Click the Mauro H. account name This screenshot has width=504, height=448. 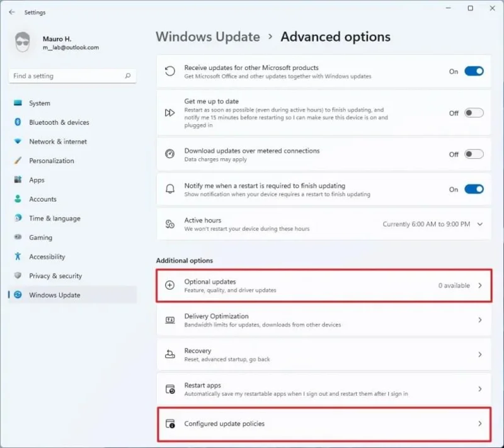click(x=57, y=39)
